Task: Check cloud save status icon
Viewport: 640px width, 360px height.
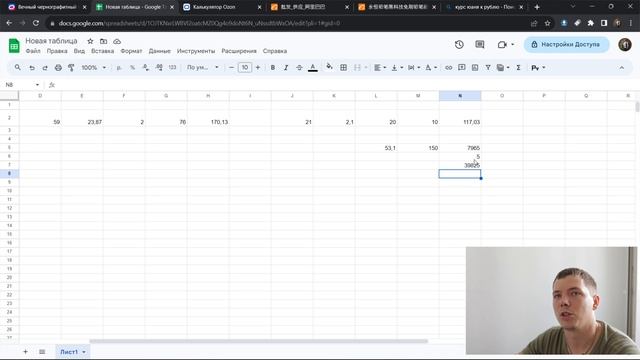Action: [117, 41]
